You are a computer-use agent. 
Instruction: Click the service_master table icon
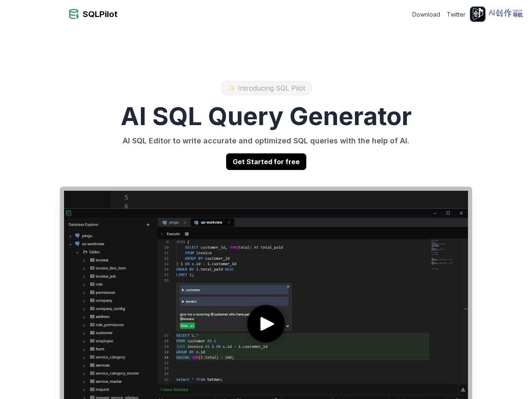[92, 381]
